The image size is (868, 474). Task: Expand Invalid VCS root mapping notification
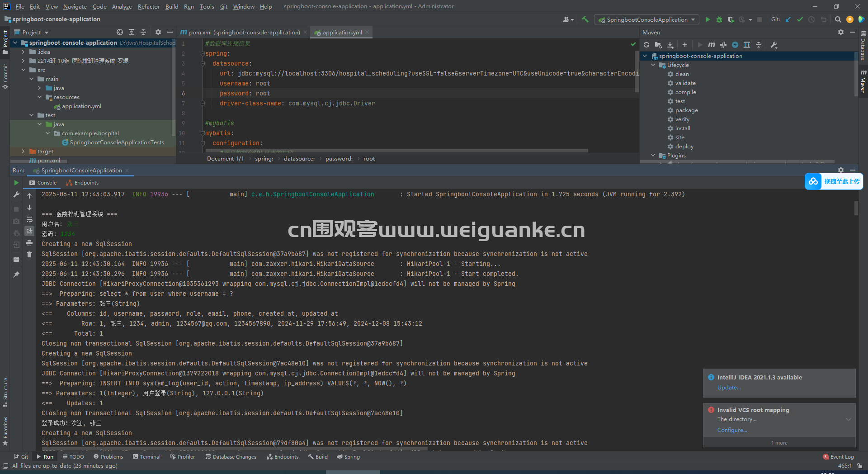click(849, 419)
